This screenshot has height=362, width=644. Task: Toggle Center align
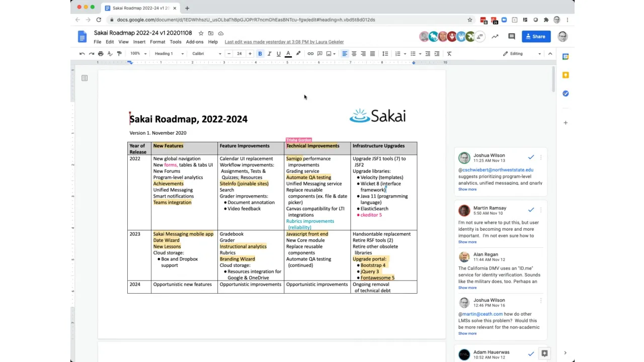(354, 53)
